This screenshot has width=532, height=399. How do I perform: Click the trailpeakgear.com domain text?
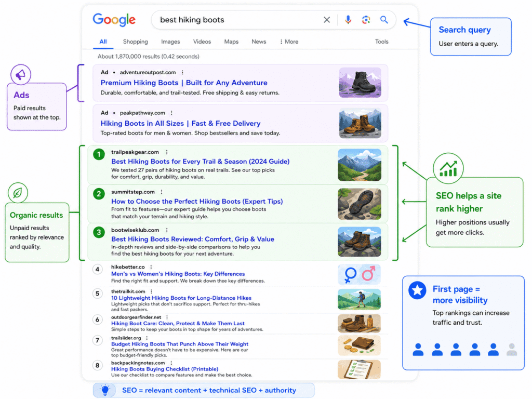point(135,152)
